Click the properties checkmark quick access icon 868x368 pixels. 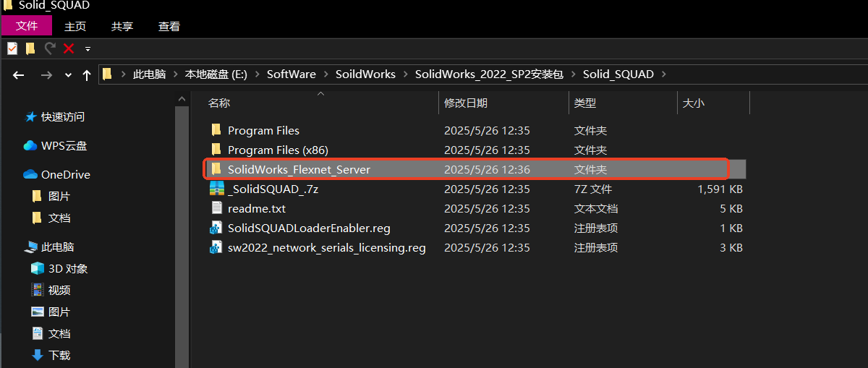point(12,48)
